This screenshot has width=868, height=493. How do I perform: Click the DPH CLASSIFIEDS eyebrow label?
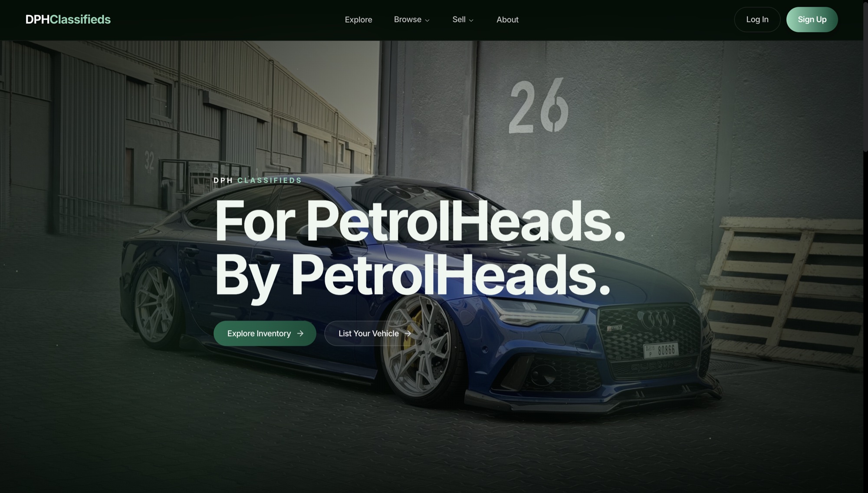[257, 180]
